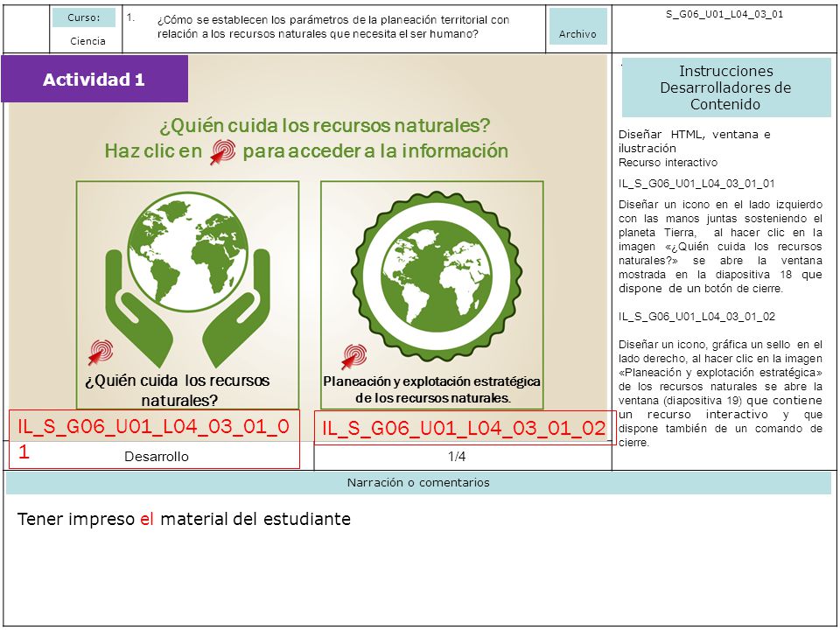Click the green seal with globe illustration
840x630 pixels.
[437, 276]
